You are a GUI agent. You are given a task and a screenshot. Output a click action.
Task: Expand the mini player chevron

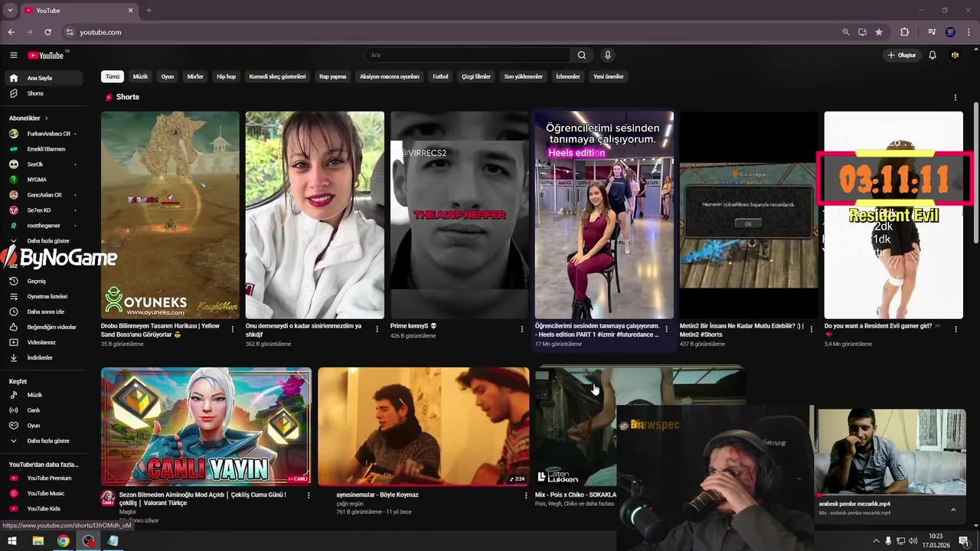click(953, 509)
